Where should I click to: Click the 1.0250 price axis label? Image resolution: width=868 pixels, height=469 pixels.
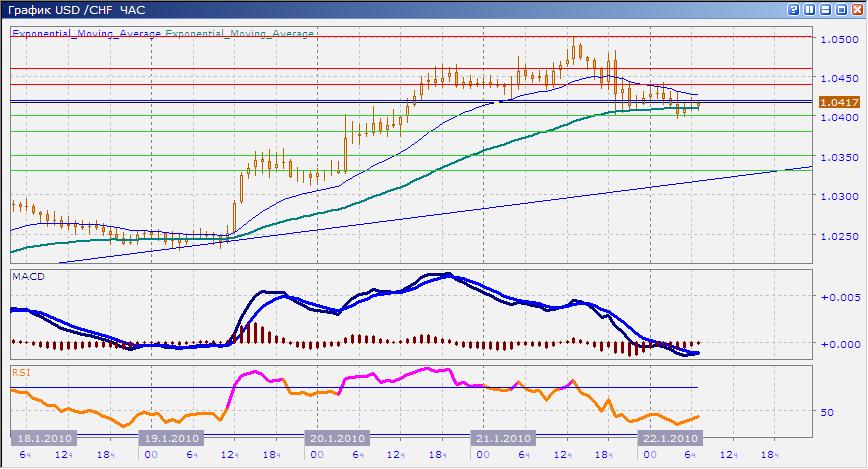(x=836, y=237)
